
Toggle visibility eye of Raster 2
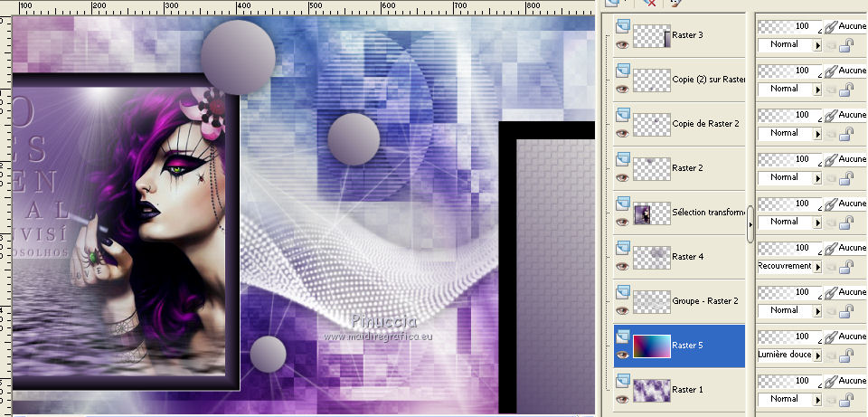coord(623,178)
